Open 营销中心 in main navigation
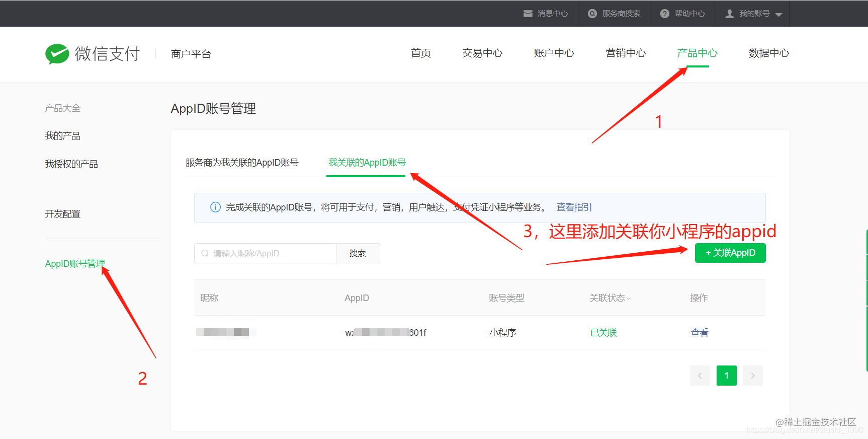Image resolution: width=868 pixels, height=439 pixels. point(626,53)
